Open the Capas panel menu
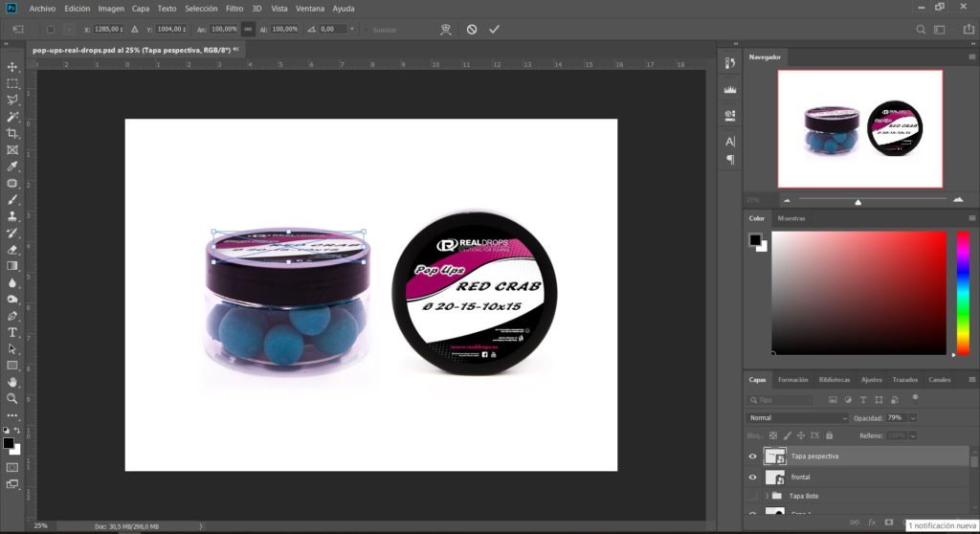Viewport: 980px width, 534px height. click(x=972, y=380)
